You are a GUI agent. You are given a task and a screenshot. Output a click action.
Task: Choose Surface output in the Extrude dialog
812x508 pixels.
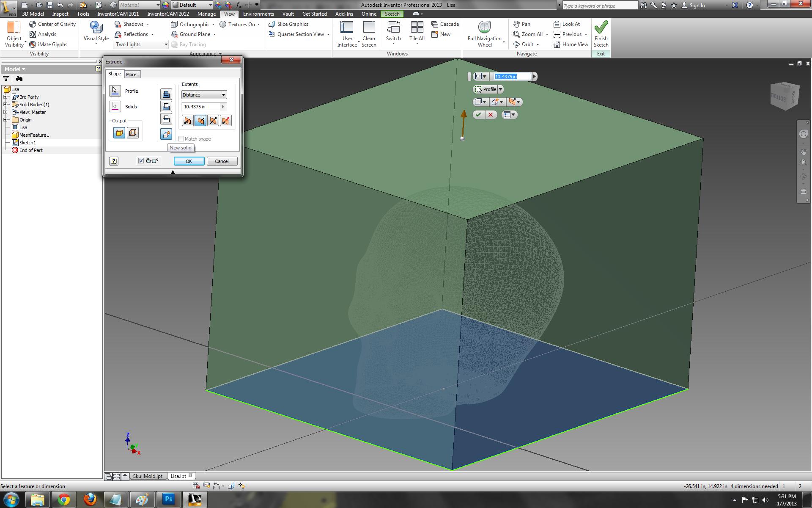[133, 133]
